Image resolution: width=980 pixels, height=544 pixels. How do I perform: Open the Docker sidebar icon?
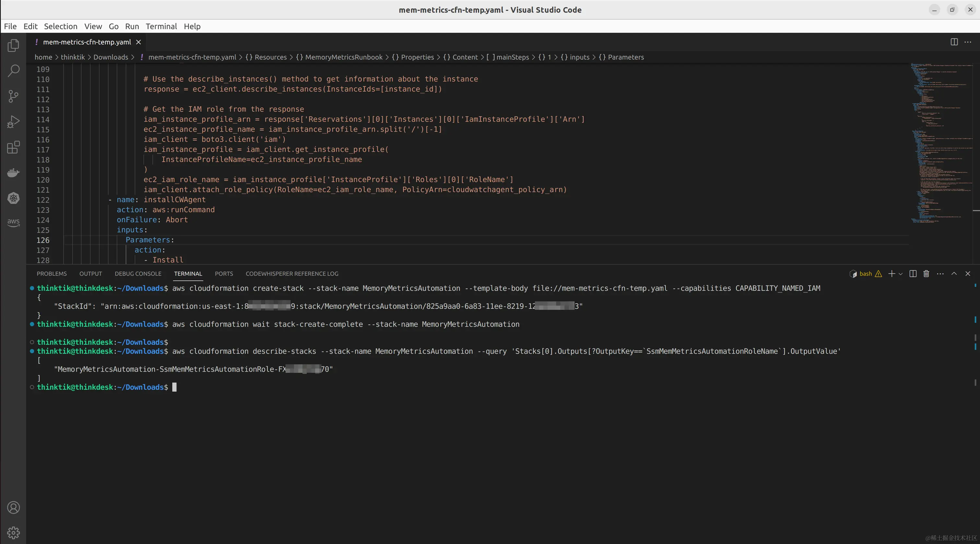13,173
